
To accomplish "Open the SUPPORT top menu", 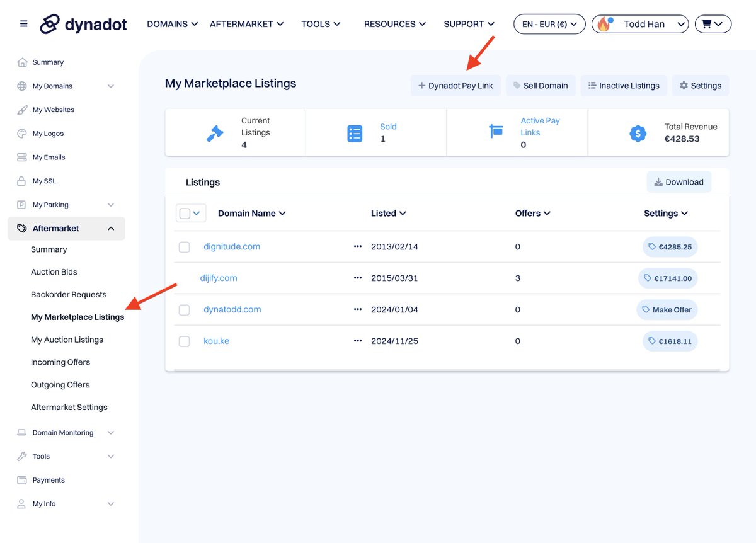I will [x=469, y=24].
